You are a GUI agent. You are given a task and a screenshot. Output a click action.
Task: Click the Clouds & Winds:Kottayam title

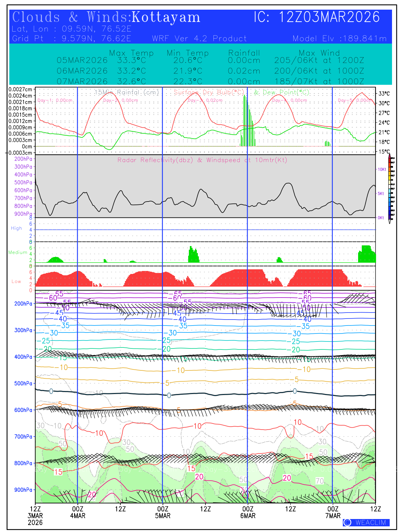(106, 17)
